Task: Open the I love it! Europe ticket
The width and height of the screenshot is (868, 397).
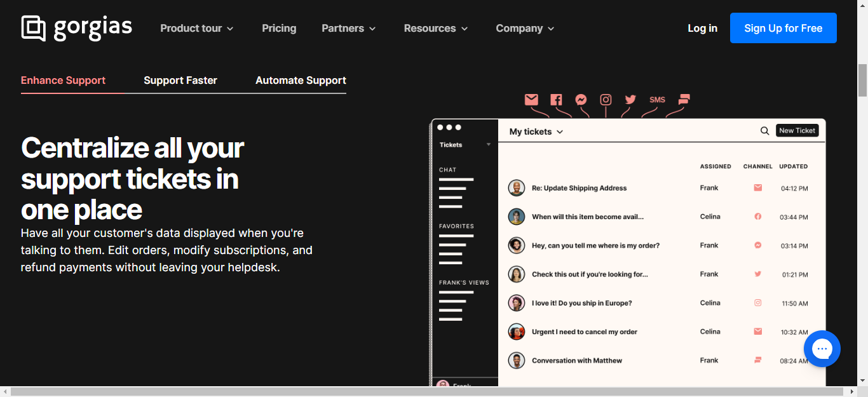Action: (x=582, y=303)
